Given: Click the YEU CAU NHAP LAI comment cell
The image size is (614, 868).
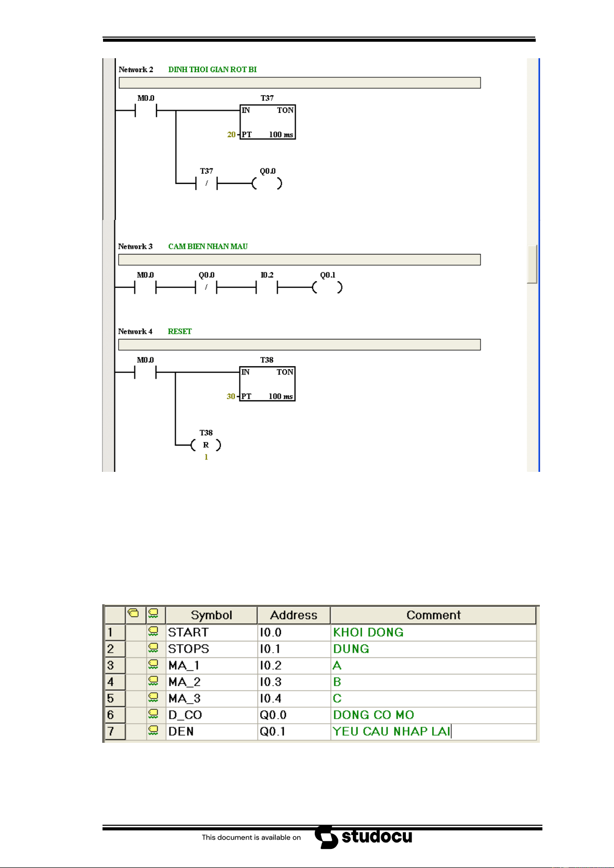Looking at the screenshot, I should (x=433, y=731).
